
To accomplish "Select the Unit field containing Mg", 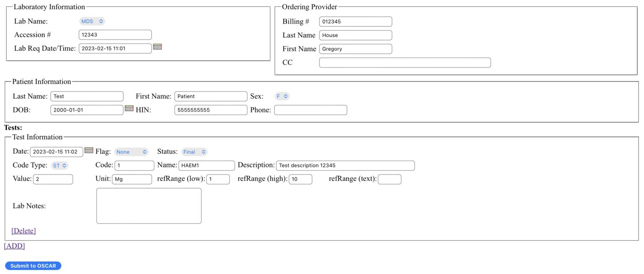I will [x=132, y=179].
